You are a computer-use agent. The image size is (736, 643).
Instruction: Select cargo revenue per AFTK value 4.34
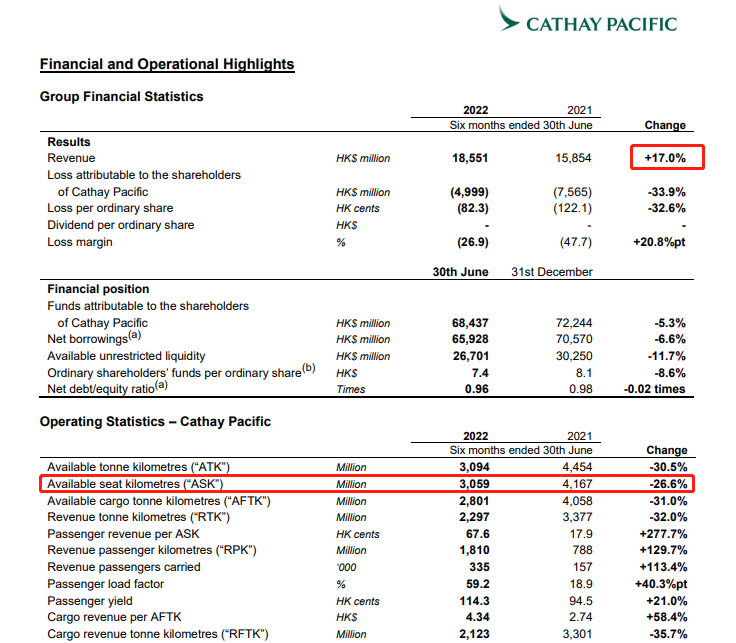pyautogui.click(x=478, y=617)
